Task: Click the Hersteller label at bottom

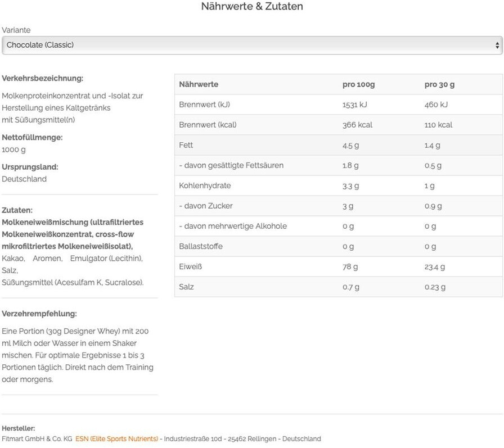Action: click(x=19, y=428)
